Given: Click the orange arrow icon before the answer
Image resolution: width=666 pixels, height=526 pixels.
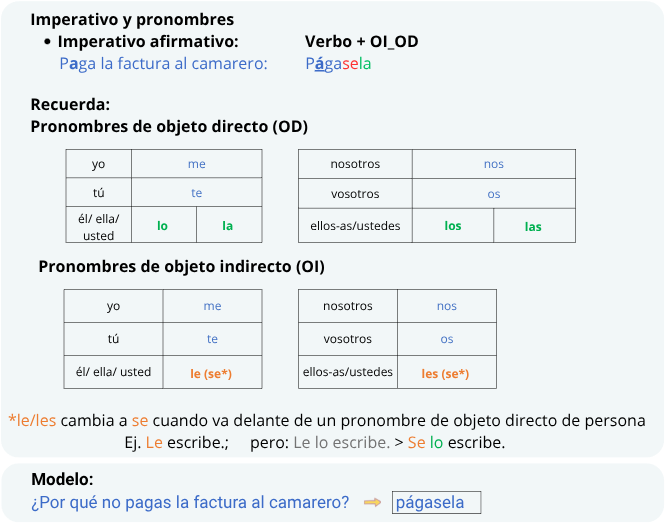Looking at the screenshot, I should 373,503.
